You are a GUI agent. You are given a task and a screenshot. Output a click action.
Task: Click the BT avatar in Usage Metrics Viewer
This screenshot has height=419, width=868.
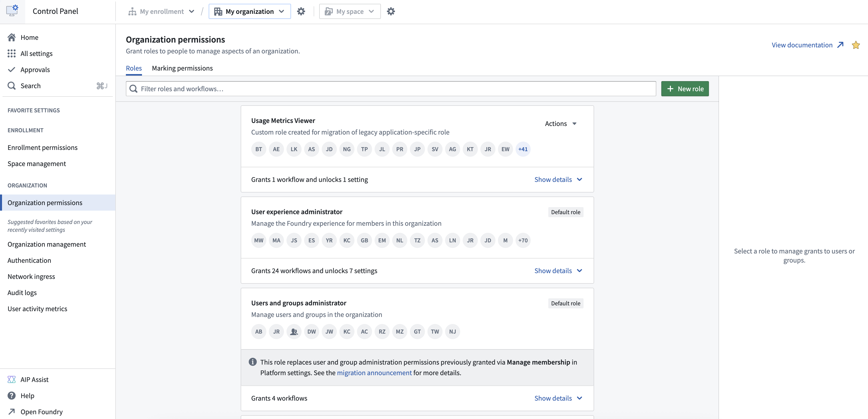(x=259, y=149)
